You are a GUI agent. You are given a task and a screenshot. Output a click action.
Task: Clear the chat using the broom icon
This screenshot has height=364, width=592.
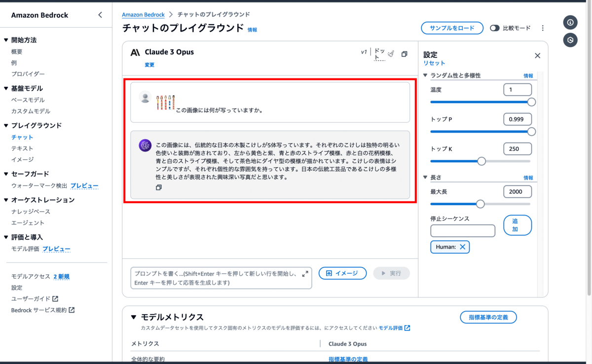(391, 54)
